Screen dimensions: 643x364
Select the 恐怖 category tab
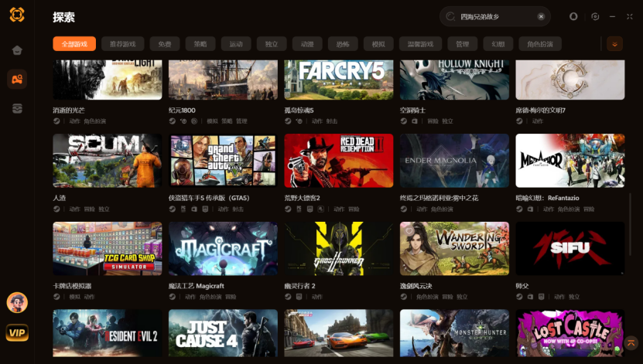[343, 44]
